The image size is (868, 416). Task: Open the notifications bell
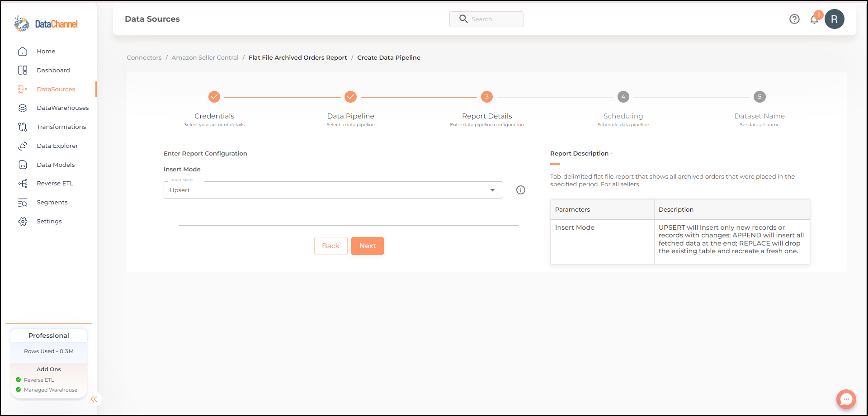815,19
